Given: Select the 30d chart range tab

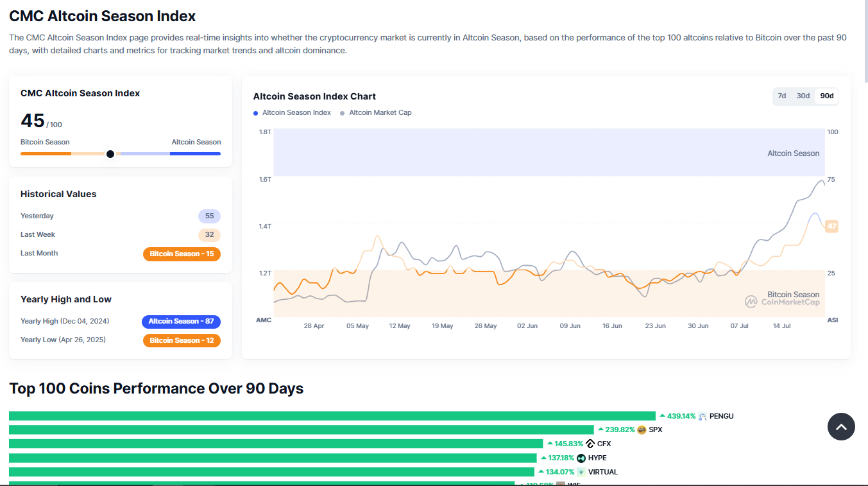Looking at the screenshot, I should 803,96.
